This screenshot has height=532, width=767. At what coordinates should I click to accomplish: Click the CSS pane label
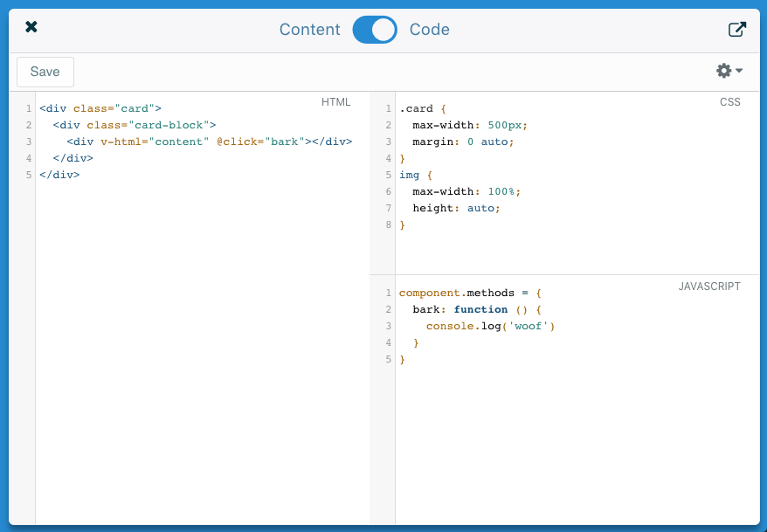[x=729, y=101]
